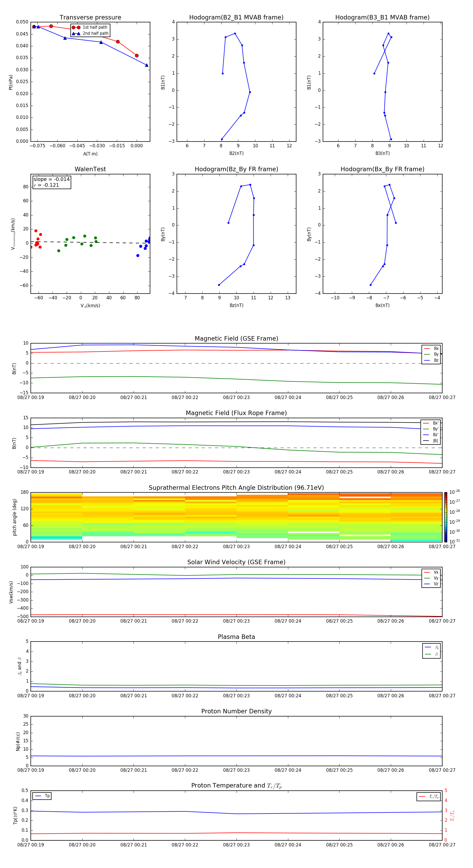This screenshot has width=473, height=868.
Task: Click the 'Vsw(km/s)' axis label
Action: pyautogui.click(x=11, y=592)
